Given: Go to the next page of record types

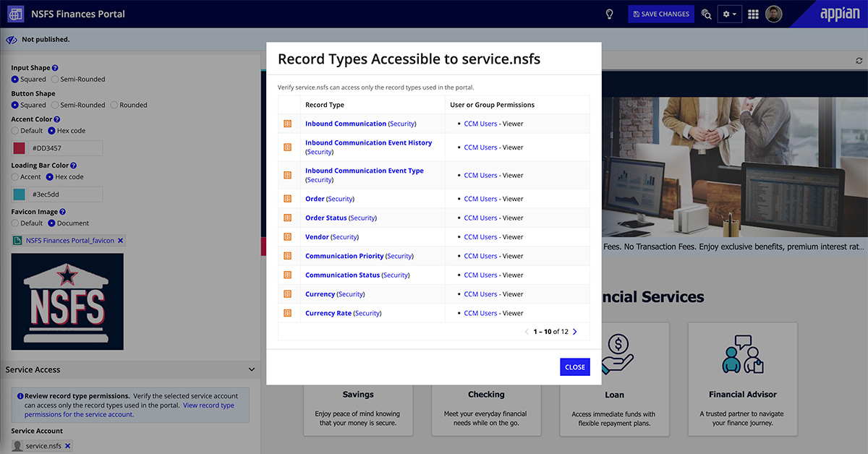Looking at the screenshot, I should (574, 331).
